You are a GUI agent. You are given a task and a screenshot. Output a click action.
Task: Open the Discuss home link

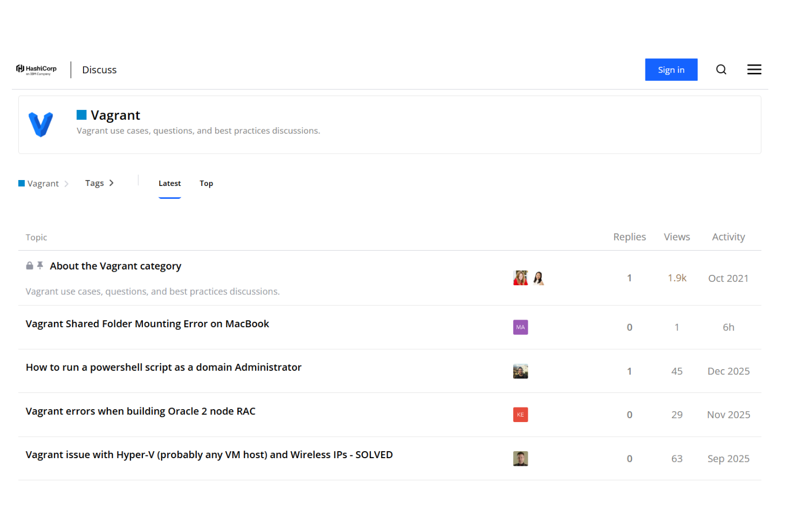99,70
